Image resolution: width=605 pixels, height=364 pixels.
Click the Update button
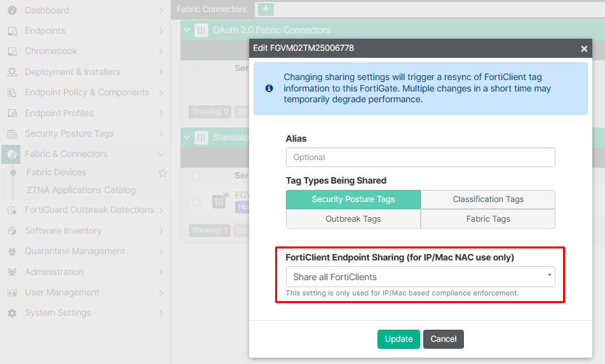(x=398, y=339)
